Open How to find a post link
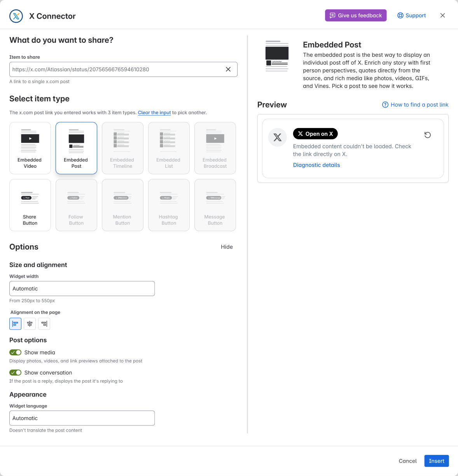This screenshot has height=476, width=458. [415, 105]
